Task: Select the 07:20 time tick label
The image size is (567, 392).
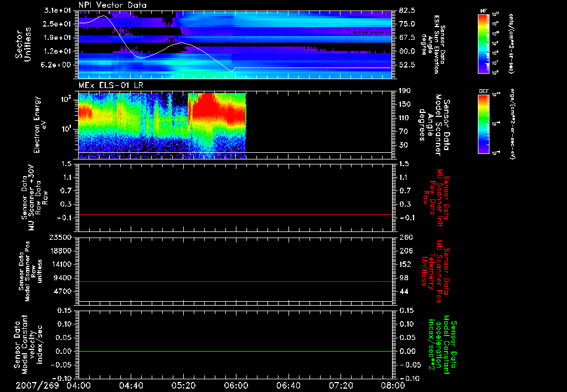Action: click(341, 385)
